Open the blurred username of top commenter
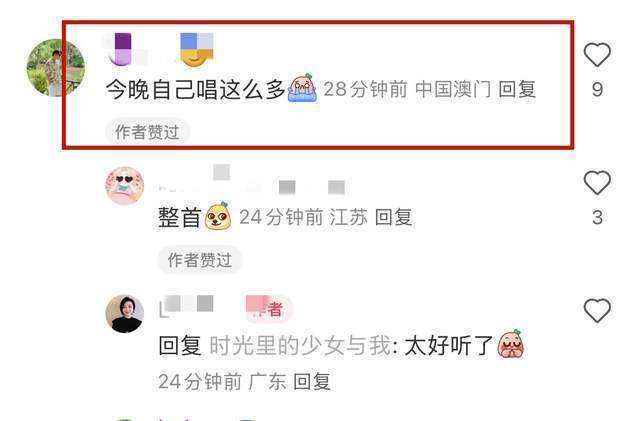This screenshot has width=640, height=421. point(124,49)
